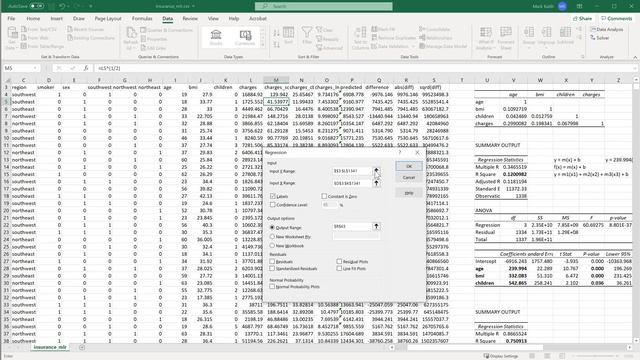This screenshot has width=640, height=360.
Task: Switch to the Review tab
Action: pos(190,18)
